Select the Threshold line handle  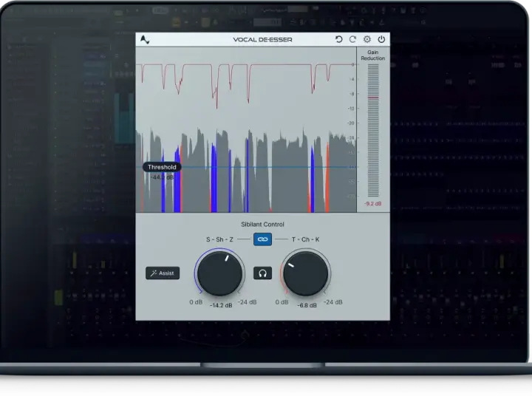click(x=162, y=167)
